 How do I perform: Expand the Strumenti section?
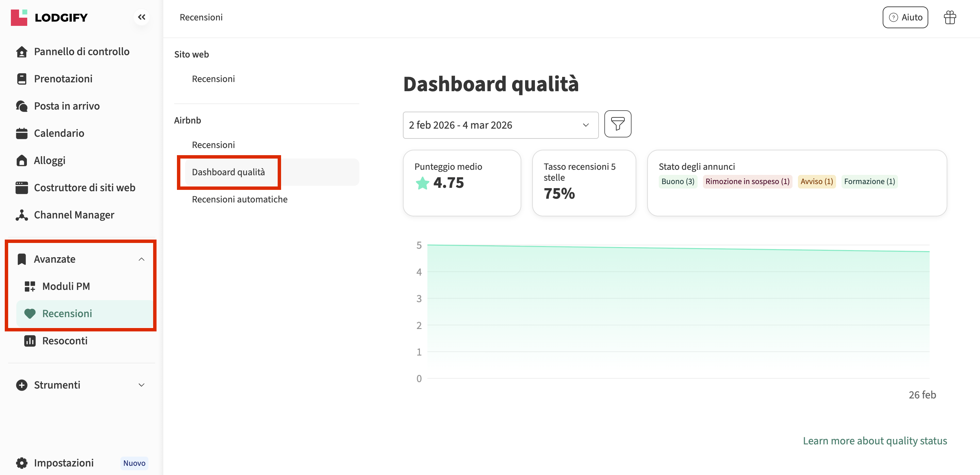[x=141, y=385]
